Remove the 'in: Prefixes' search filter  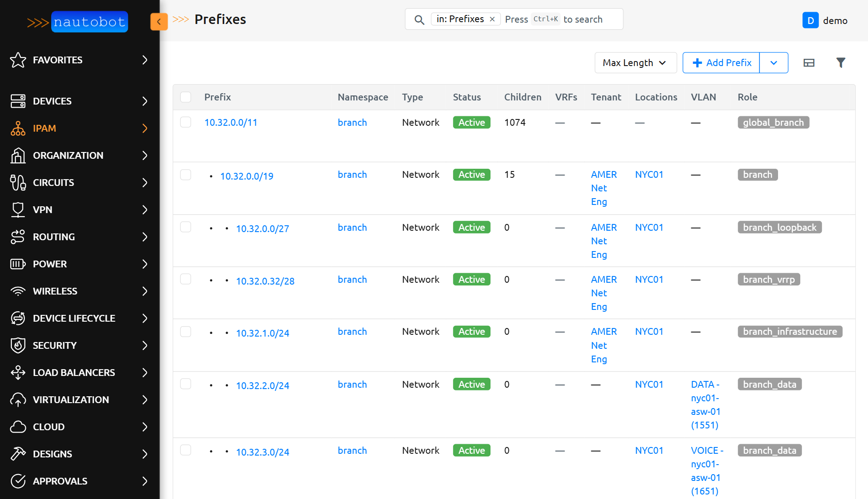(492, 19)
